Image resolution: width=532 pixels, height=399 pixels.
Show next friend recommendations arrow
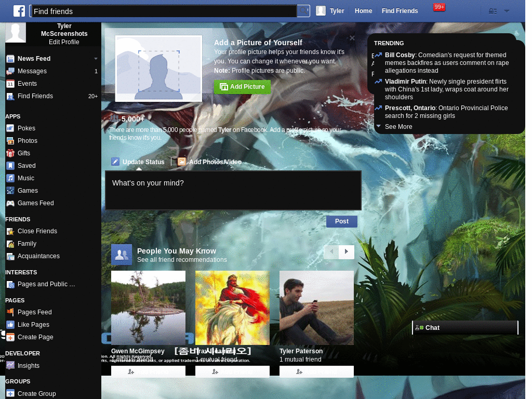(x=347, y=252)
